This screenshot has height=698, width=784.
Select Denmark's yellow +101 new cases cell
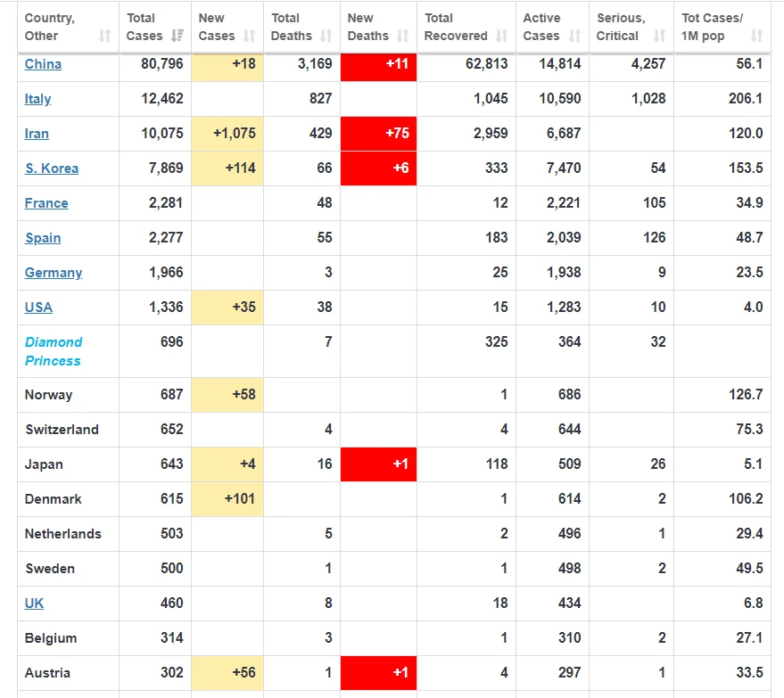click(227, 499)
